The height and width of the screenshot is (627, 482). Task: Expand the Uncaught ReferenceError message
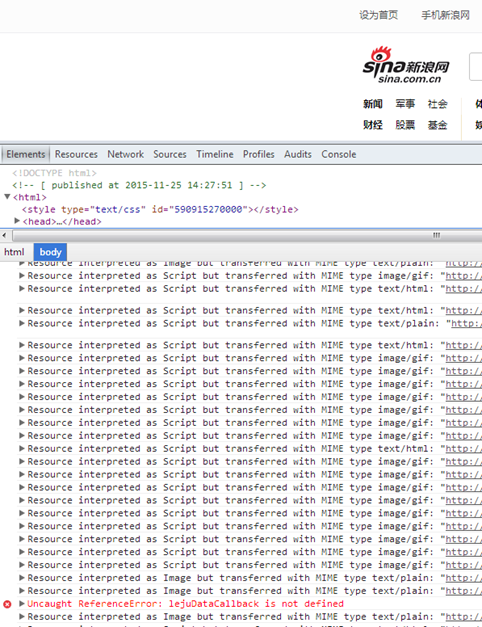(22, 603)
